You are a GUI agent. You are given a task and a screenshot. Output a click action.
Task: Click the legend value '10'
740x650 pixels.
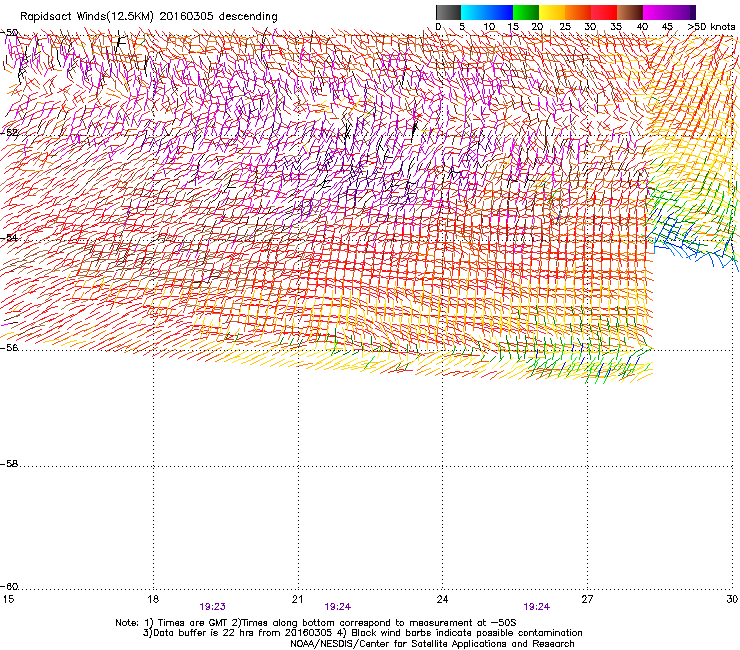coord(489,27)
